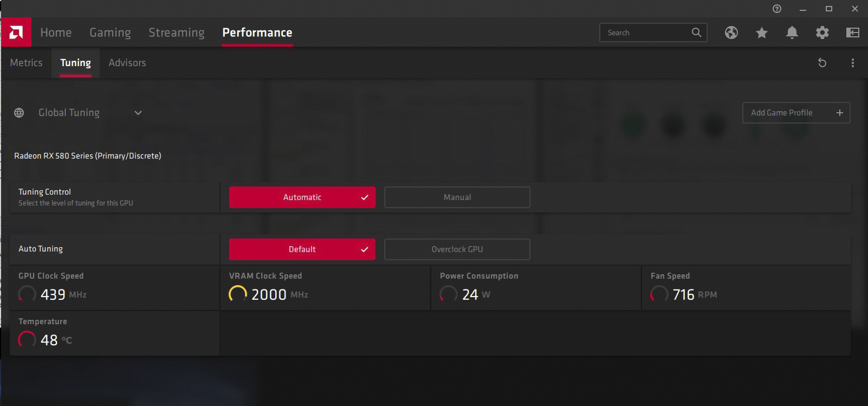Click the reset arrow icon
This screenshot has width=868, height=406.
(822, 63)
